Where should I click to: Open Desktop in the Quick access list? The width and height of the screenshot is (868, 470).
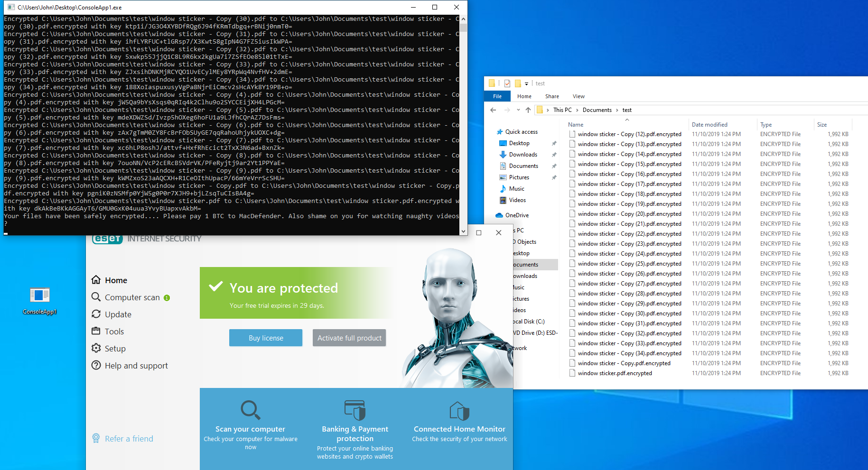pyautogui.click(x=519, y=143)
